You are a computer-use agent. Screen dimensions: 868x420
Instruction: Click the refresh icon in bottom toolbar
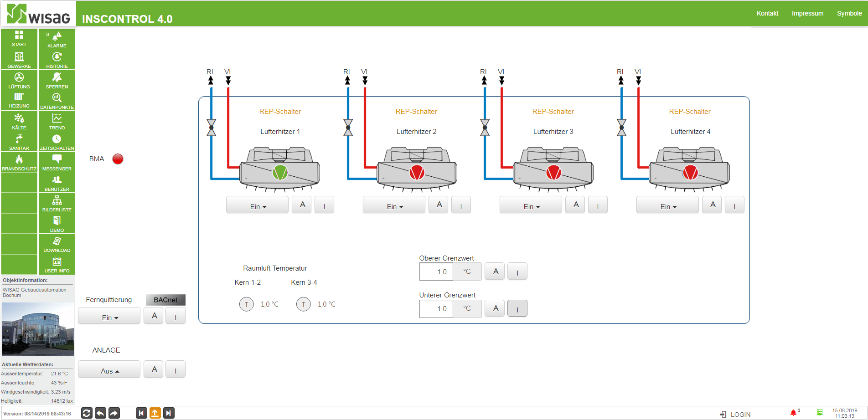click(87, 413)
